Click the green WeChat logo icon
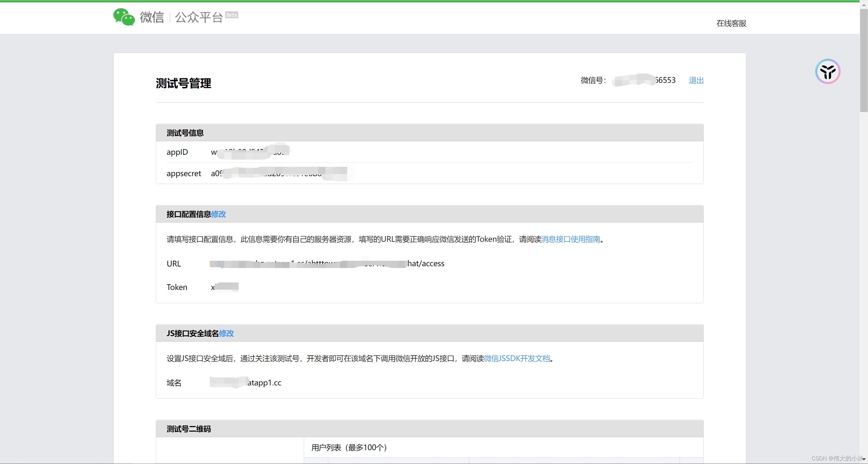The image size is (868, 464). (x=124, y=17)
